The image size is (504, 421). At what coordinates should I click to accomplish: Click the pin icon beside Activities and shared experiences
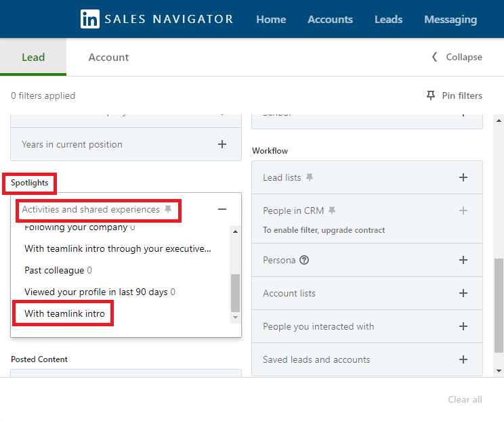tap(168, 209)
